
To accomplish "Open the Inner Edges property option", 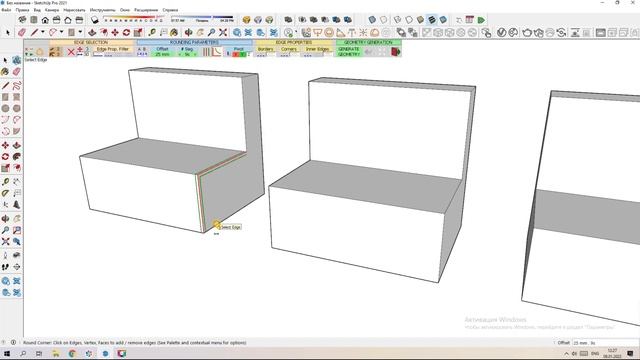I will 318,49.
